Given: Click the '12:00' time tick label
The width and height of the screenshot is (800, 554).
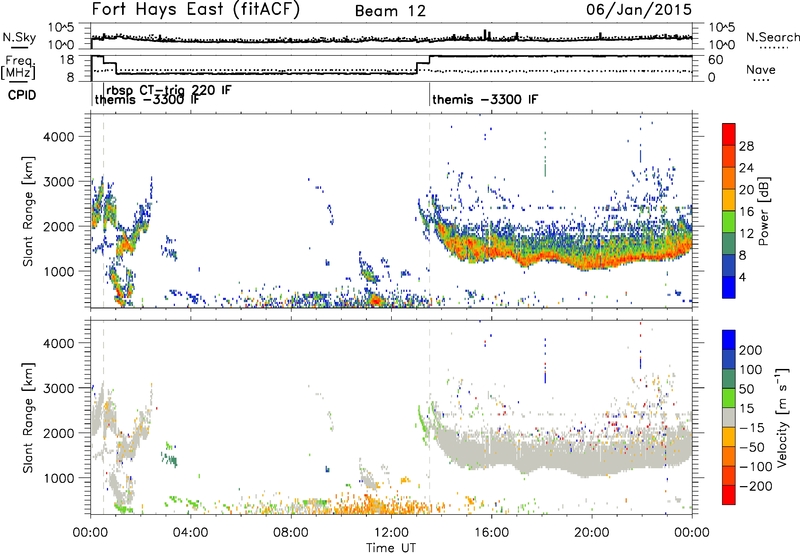Looking at the screenshot, I should click(x=391, y=533).
